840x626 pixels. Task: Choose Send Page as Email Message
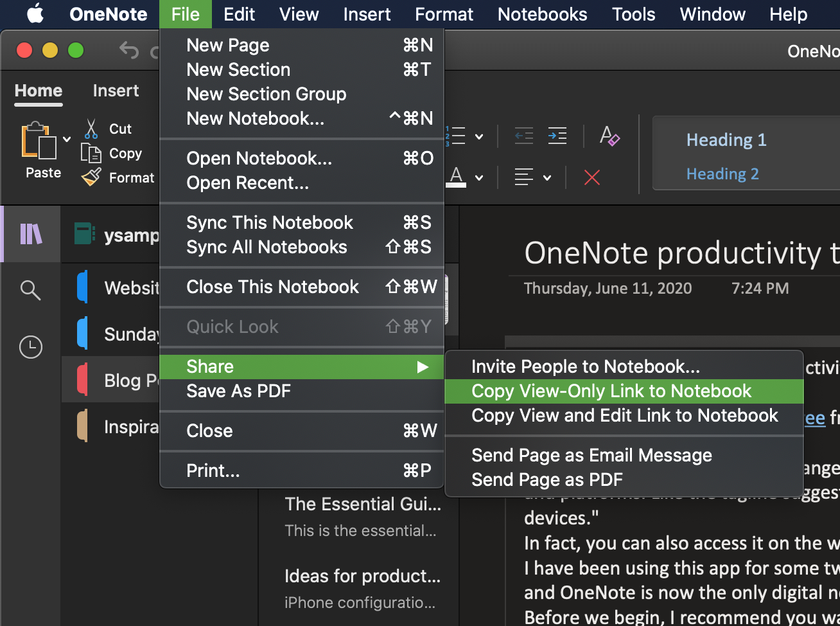pos(624,455)
